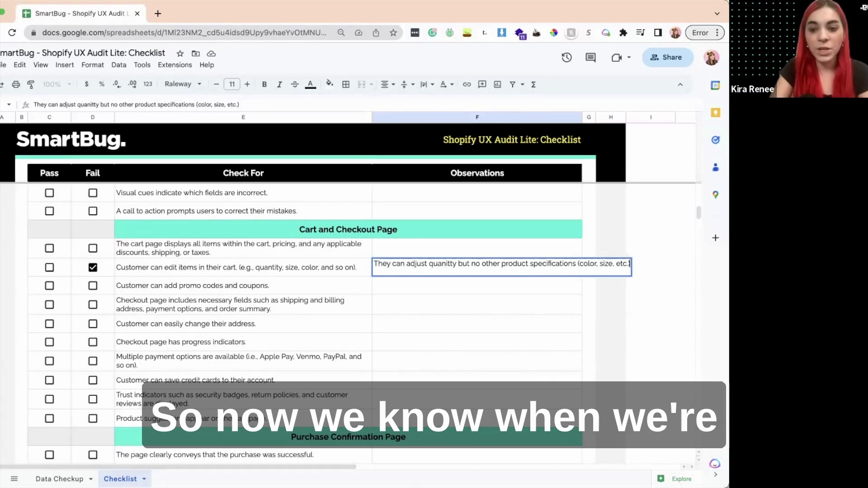The height and width of the screenshot is (488, 868).
Task: Open the Borders tool
Action: pyautogui.click(x=346, y=84)
